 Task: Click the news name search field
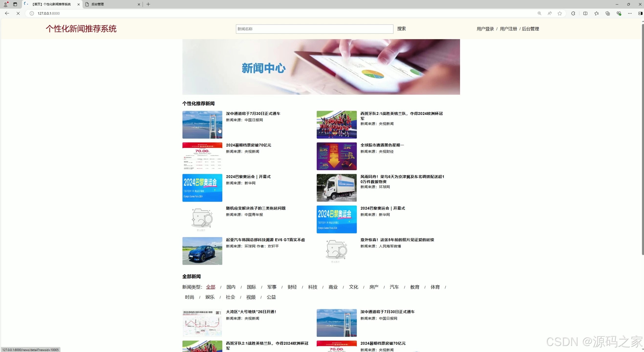[314, 29]
